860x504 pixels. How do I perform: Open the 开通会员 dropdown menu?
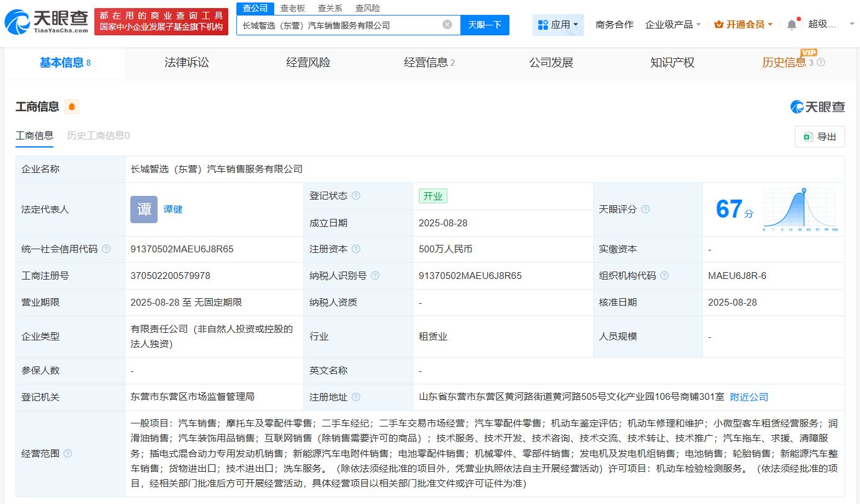(743, 24)
